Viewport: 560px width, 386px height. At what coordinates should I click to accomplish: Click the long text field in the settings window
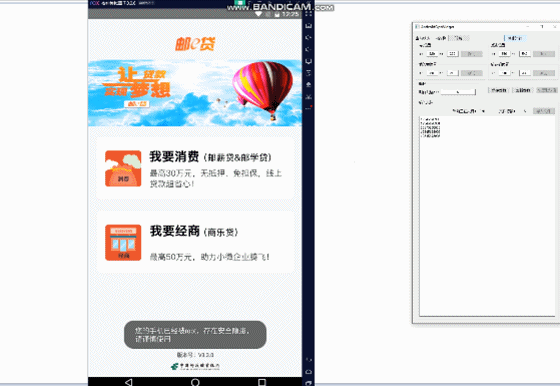tap(458, 92)
